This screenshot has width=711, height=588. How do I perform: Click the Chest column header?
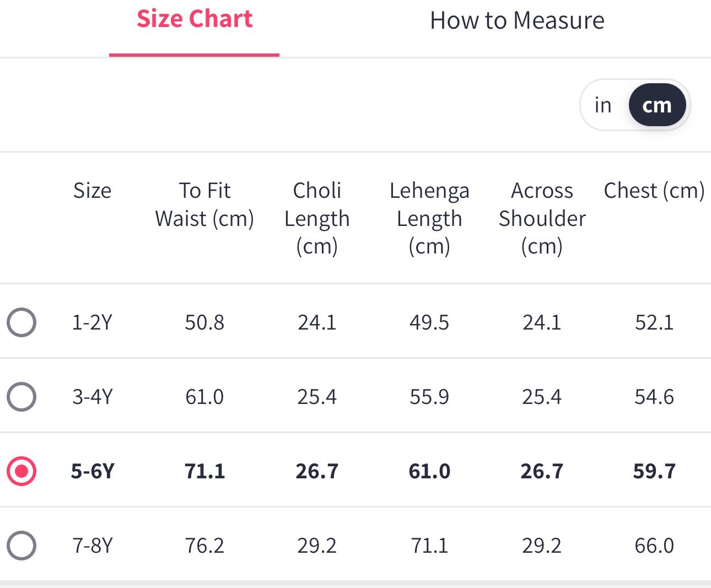[x=654, y=191]
